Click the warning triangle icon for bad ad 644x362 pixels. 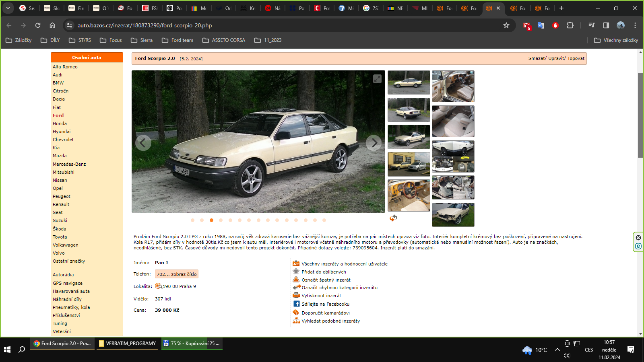(x=296, y=279)
